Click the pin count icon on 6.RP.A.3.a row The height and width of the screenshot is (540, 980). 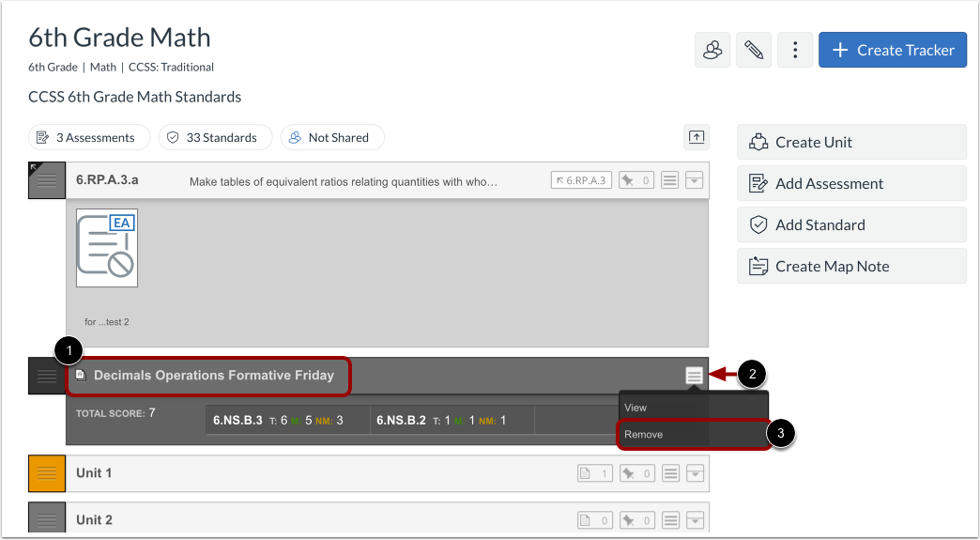click(x=636, y=180)
